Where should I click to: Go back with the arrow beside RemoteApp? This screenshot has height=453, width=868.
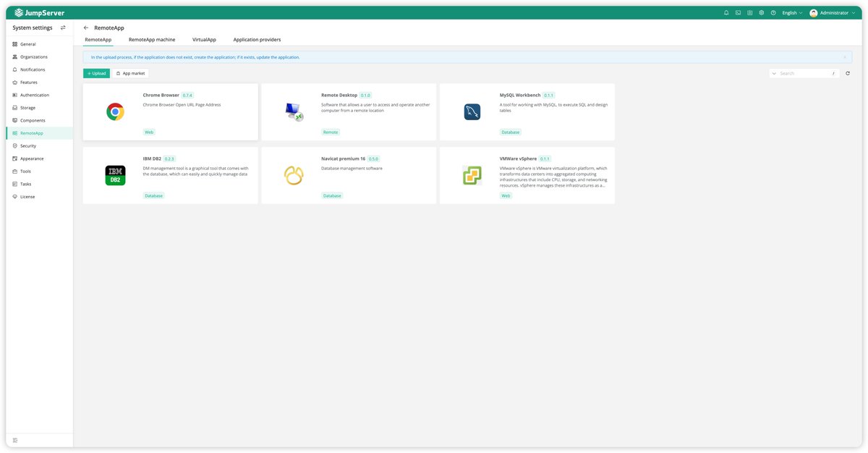(x=86, y=27)
